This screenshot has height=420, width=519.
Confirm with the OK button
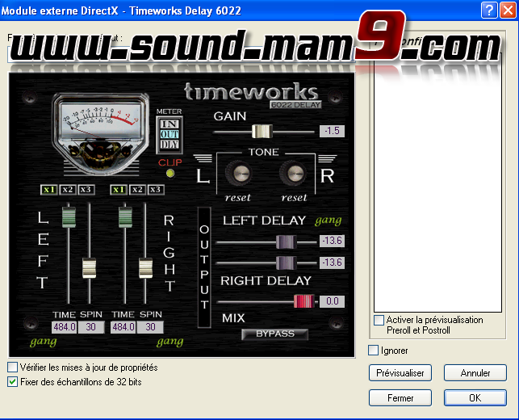tap(475, 398)
